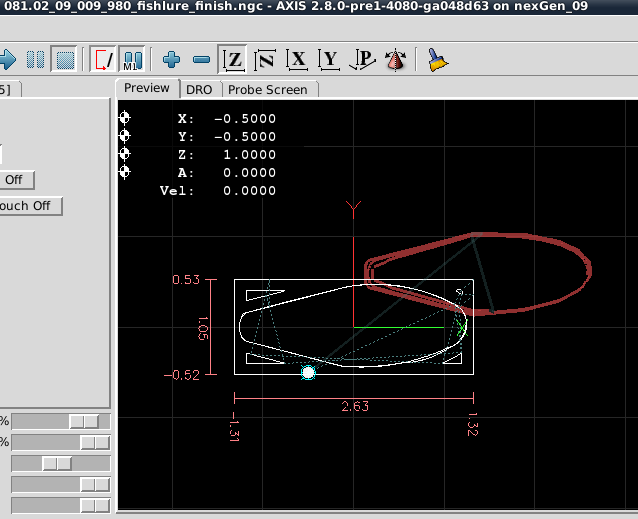Toggle the Pause program button
638x519 pixels.
point(36,60)
